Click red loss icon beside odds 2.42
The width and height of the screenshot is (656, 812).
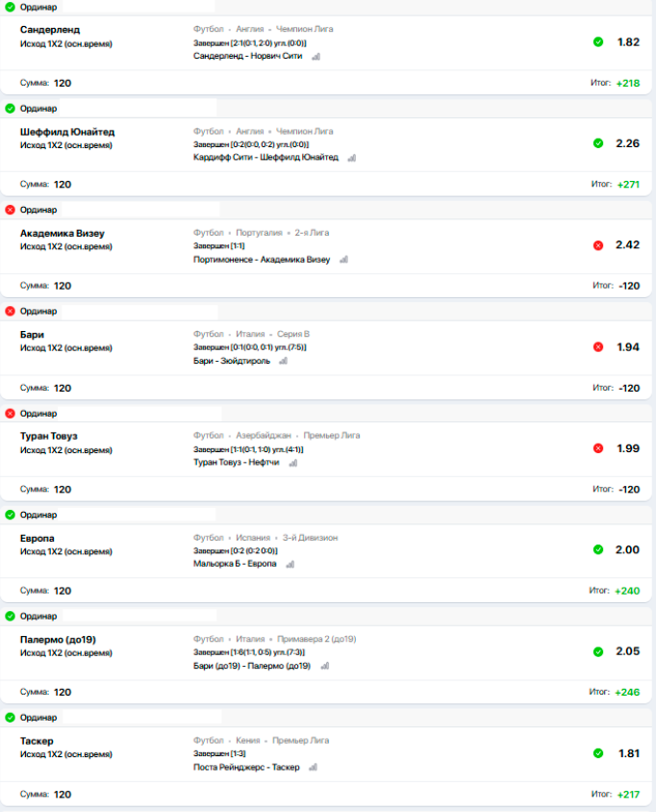click(598, 245)
